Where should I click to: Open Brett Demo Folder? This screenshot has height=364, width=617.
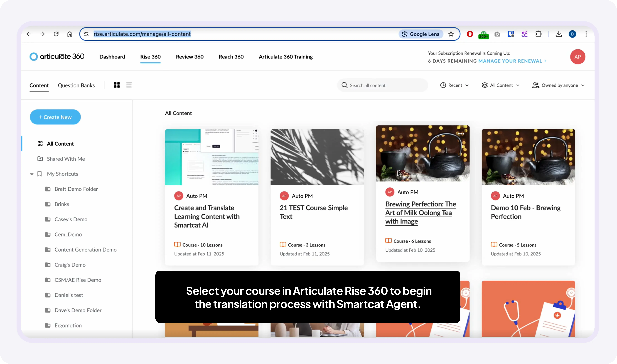pyautogui.click(x=76, y=189)
